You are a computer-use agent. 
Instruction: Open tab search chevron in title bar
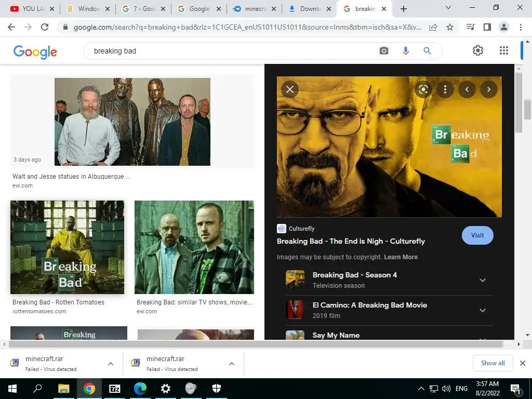coord(448,7)
